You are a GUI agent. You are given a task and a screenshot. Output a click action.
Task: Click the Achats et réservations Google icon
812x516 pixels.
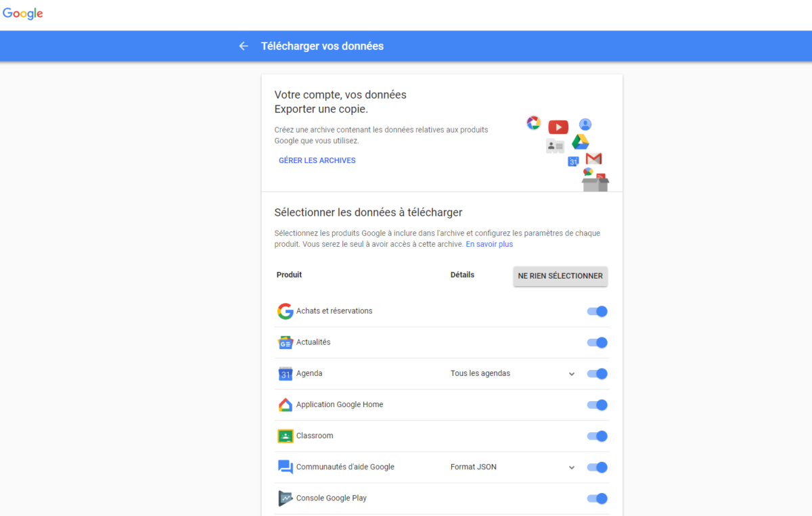click(285, 311)
